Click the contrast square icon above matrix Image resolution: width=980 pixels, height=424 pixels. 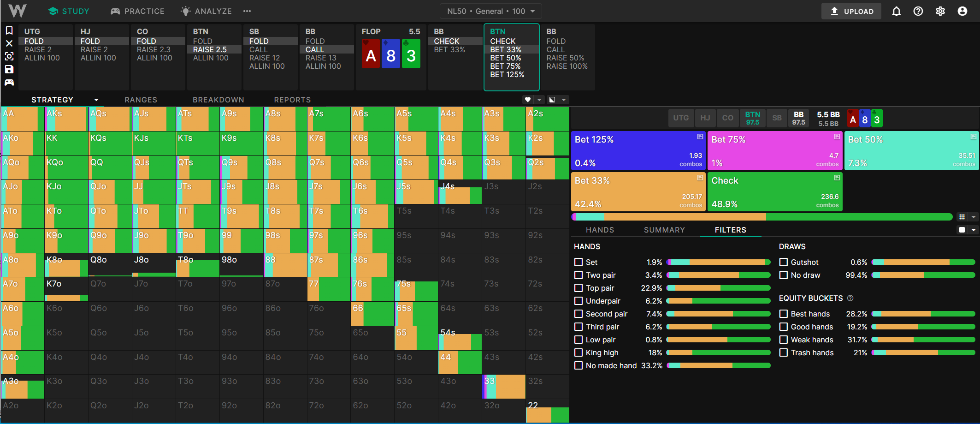552,100
